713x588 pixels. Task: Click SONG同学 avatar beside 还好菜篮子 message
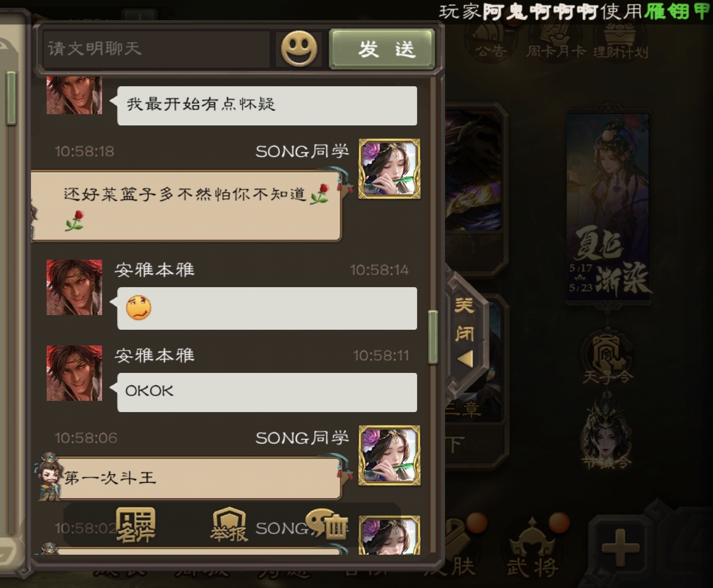390,169
